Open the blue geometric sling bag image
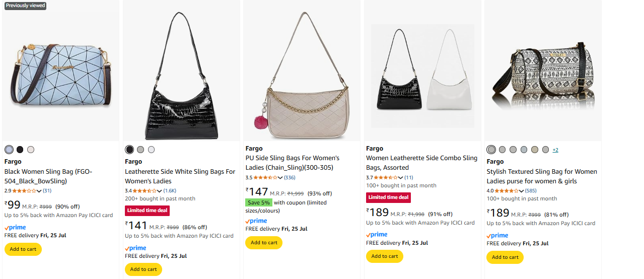Image resolution: width=644 pixels, height=279 pixels. 61,71
